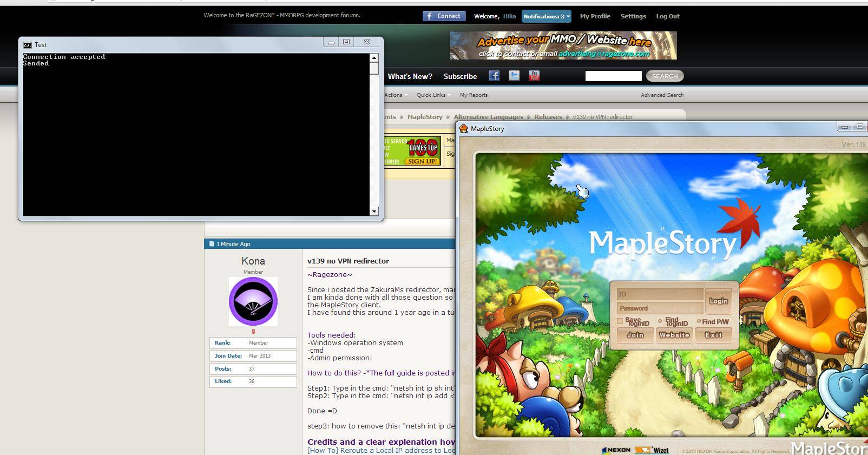Image resolution: width=868 pixels, height=455 pixels.
Task: Click 'Credits and a clear explenation' heading
Action: pos(381,442)
